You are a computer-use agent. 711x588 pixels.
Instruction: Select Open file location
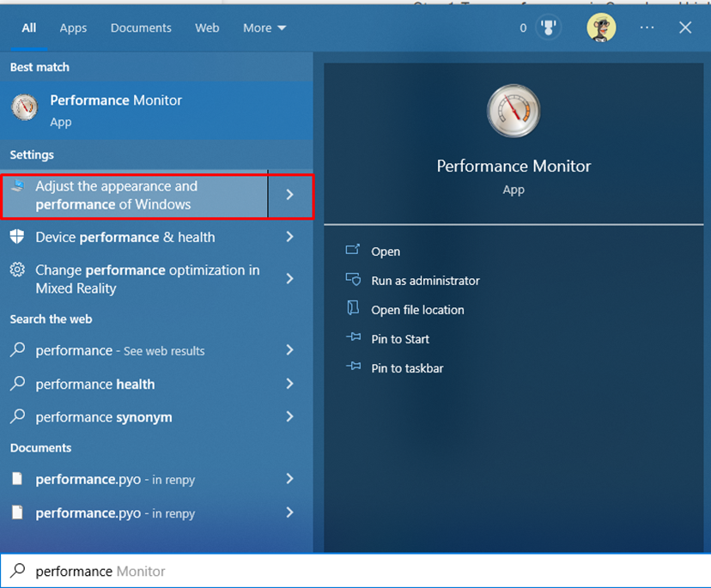[x=417, y=310]
